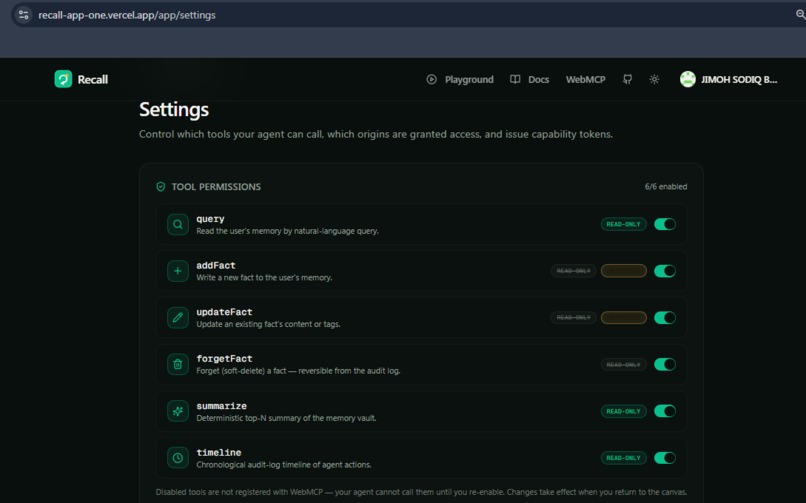Click the Tool Permissions shield icon
This screenshot has width=806, height=503.
click(x=161, y=187)
